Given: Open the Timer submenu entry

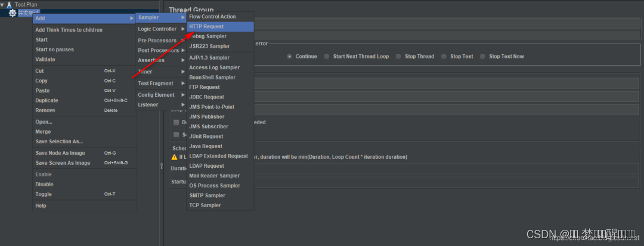Looking at the screenshot, I should coord(161,72).
